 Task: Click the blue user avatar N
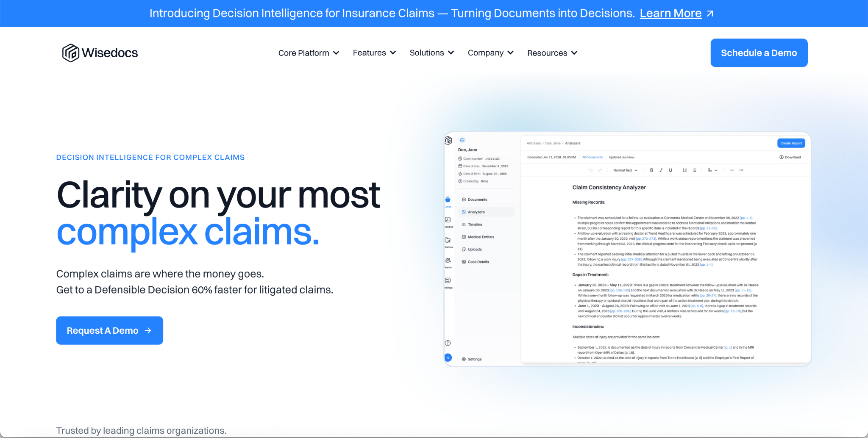[448, 358]
